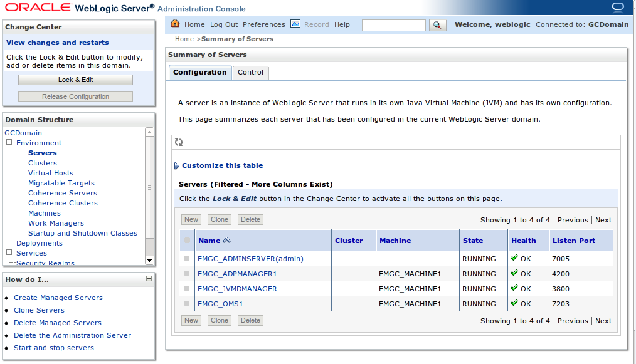Screen dimensions: 636x364
Task: Collapse the How do I panel
Action: coord(149,278)
